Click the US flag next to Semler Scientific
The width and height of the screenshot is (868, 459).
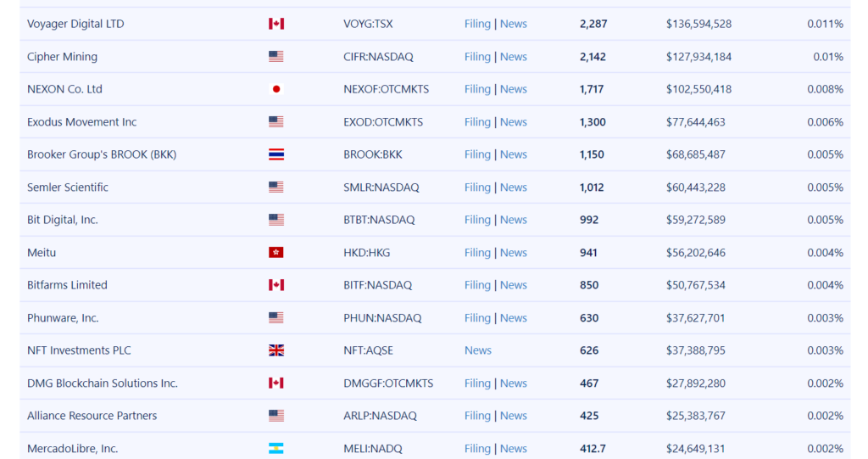point(276,188)
